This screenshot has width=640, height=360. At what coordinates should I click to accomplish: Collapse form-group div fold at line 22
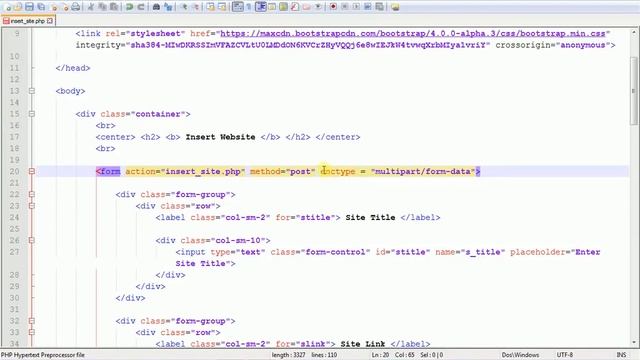point(31,194)
